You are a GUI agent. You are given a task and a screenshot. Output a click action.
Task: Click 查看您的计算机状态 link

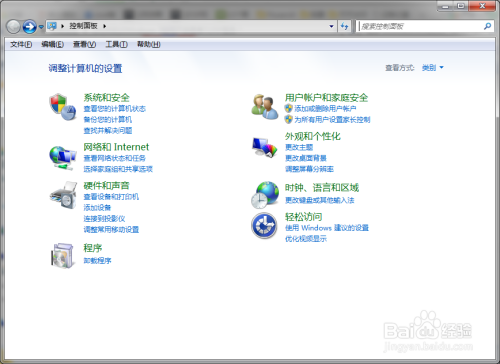click(x=114, y=109)
